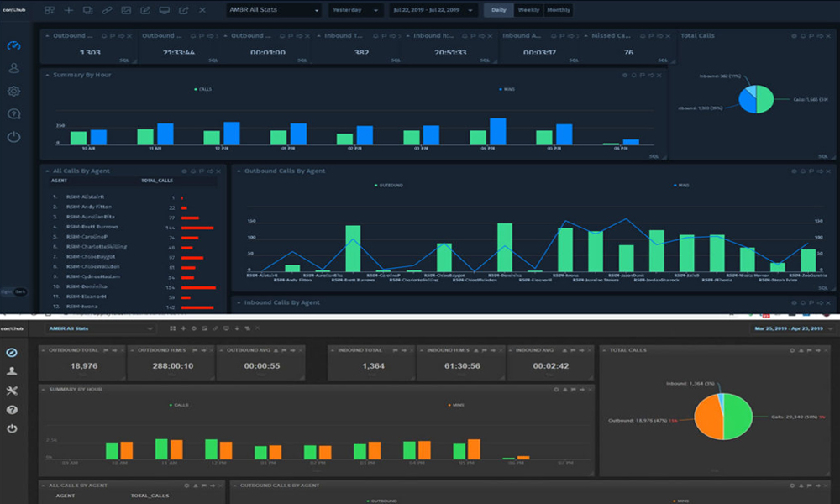Open the Yesterday period dropdown
Viewport: 840px width, 504px height.
click(354, 10)
